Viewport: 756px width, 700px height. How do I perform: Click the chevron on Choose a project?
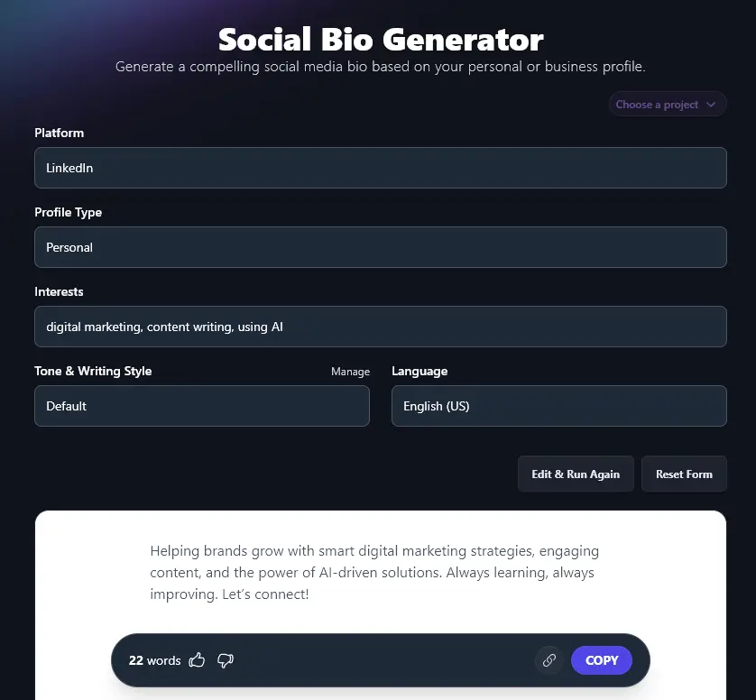click(x=712, y=104)
